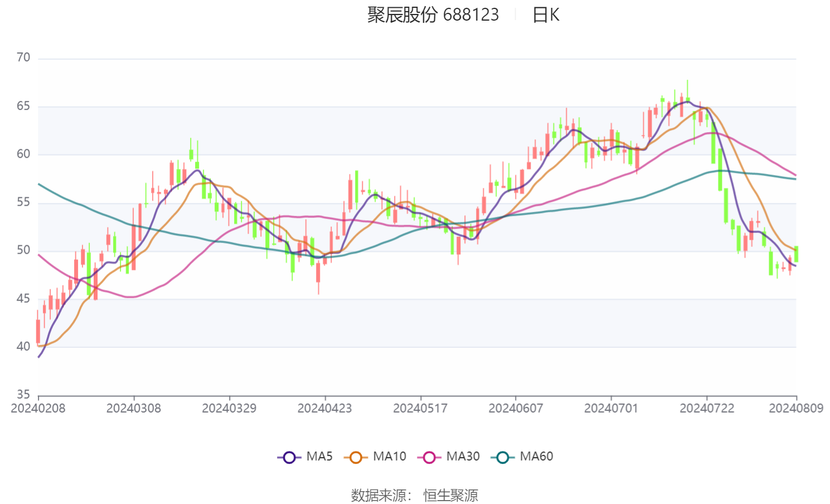
Task: Click the y-axis value 55
Action: click(23, 202)
